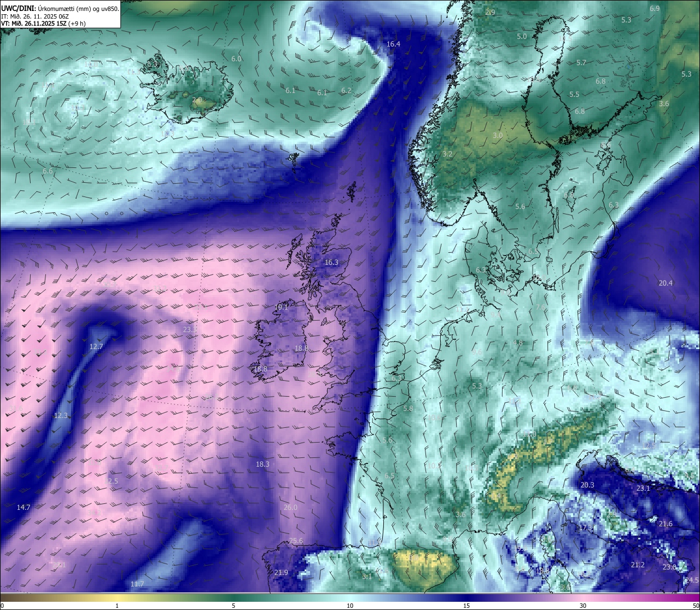Click the 6.0 value north-east of Iceland

coord(236,59)
